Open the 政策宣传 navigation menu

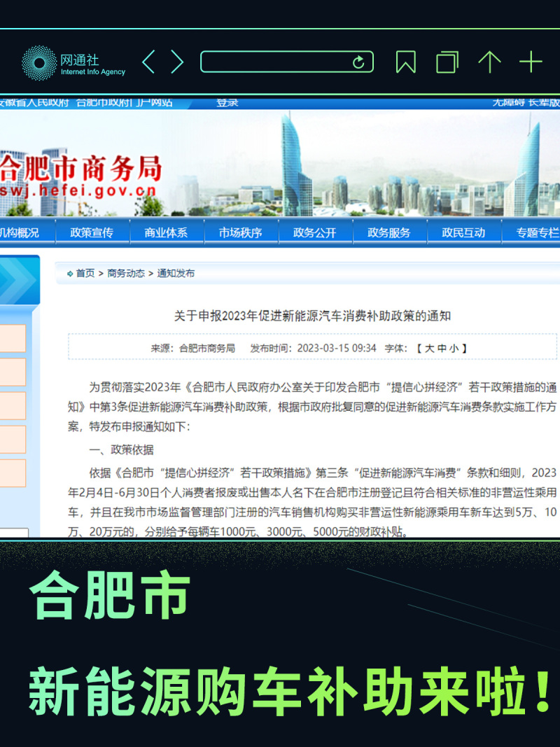click(x=92, y=232)
